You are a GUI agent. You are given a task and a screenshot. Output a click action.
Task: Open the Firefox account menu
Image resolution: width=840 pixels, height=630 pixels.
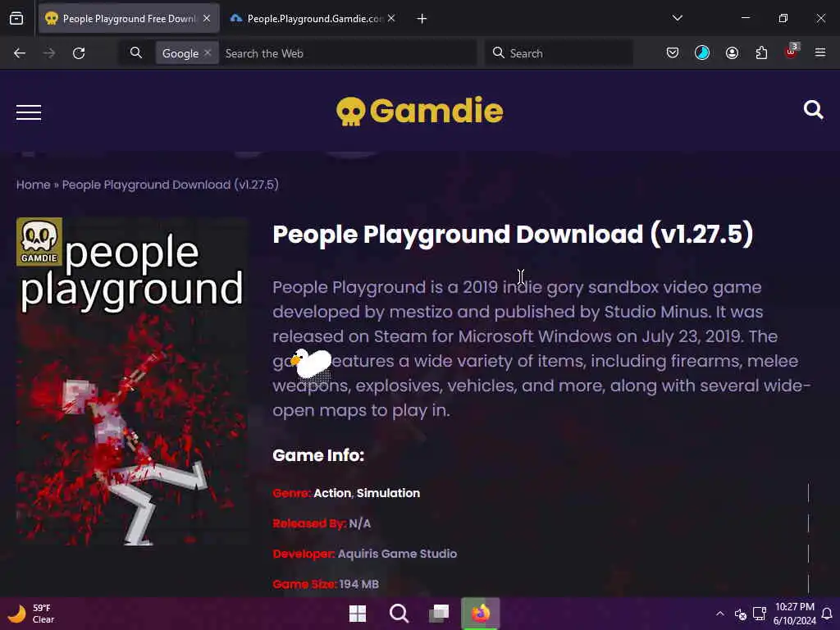tap(732, 52)
